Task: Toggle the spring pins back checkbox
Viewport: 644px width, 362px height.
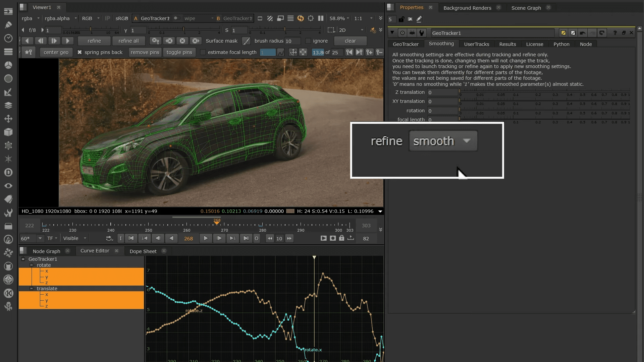Action: [79, 52]
